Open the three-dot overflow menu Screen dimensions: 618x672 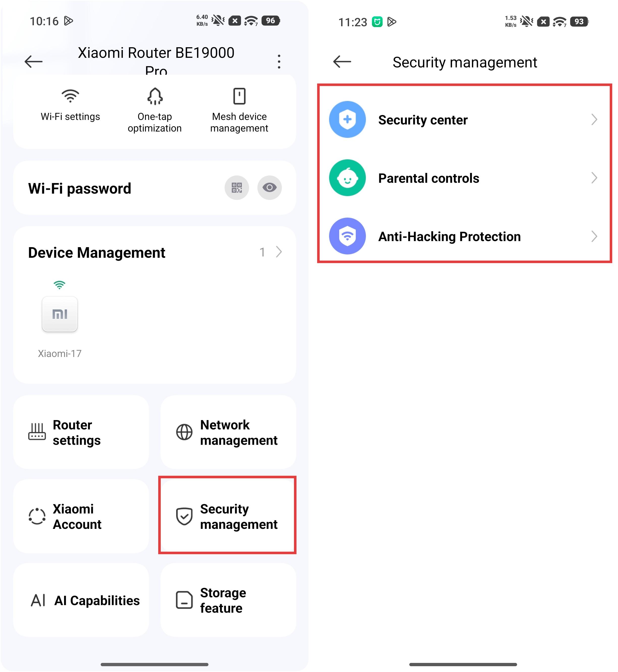tap(279, 62)
